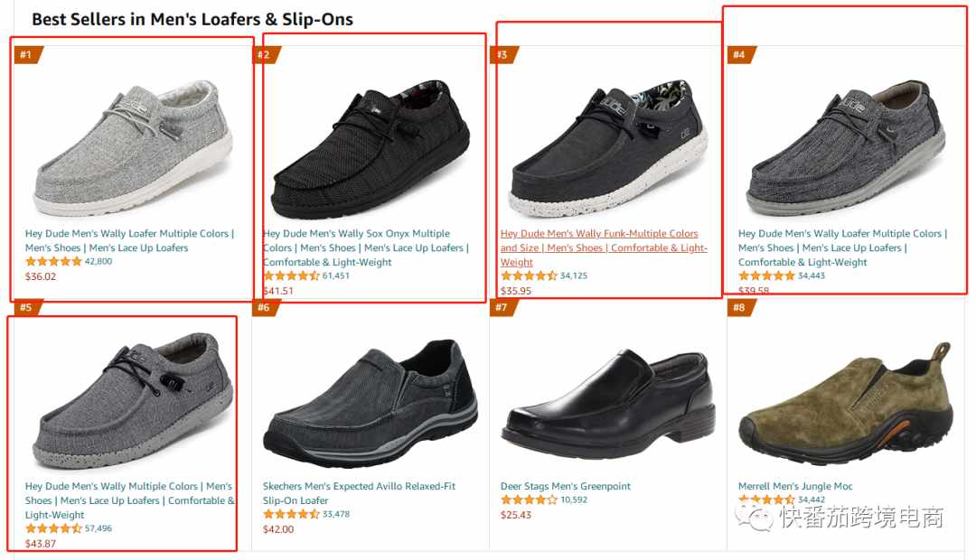Image resolution: width=976 pixels, height=560 pixels.
Task: Open Merrell Men's Jungle Moc title link
Action: (x=795, y=486)
